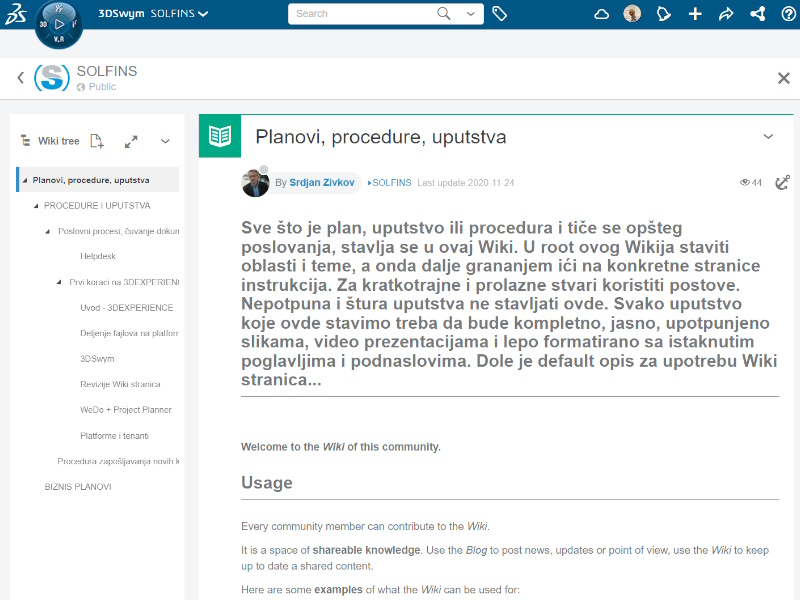This screenshot has width=800, height=600.
Task: Open author Srdjan Zivkov profile link
Action: 323,183
